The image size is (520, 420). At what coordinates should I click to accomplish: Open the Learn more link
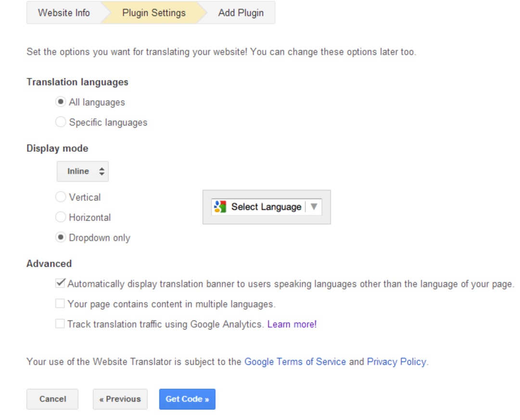(x=292, y=324)
